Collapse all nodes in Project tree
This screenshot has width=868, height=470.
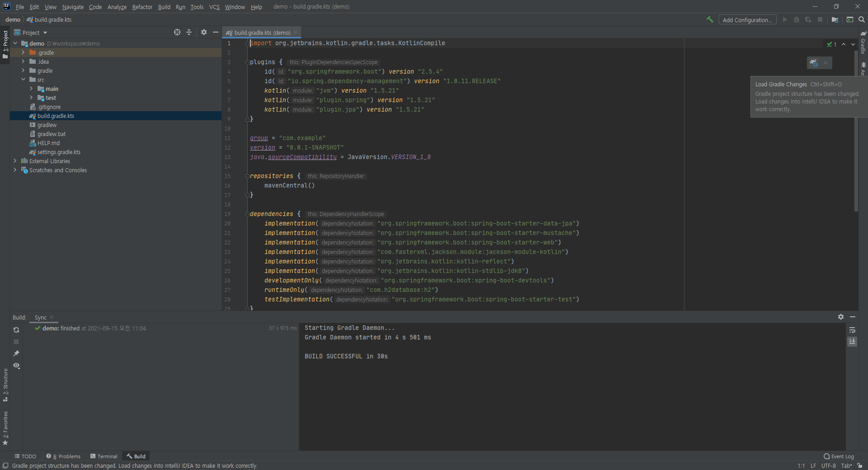coord(189,32)
